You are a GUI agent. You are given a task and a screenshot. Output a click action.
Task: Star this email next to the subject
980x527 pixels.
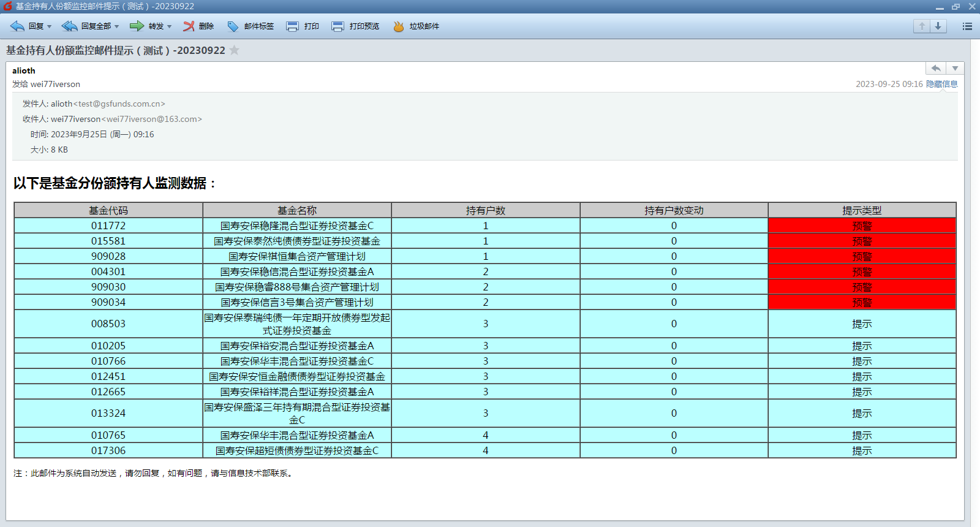235,50
